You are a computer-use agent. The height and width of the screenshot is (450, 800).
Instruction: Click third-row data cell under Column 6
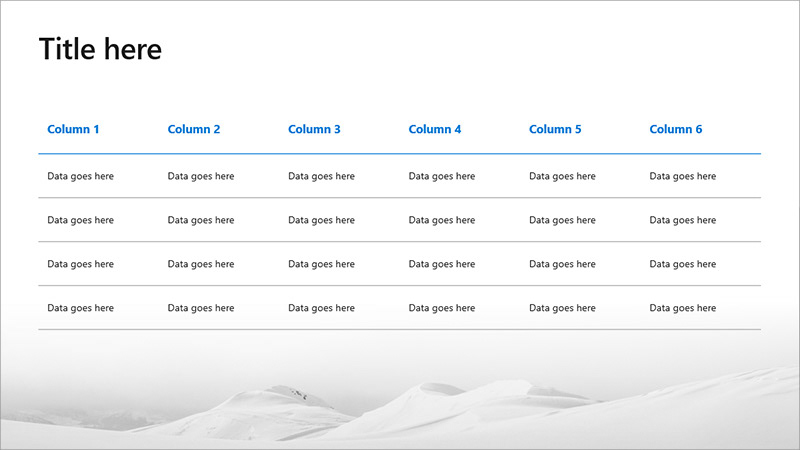(x=683, y=264)
